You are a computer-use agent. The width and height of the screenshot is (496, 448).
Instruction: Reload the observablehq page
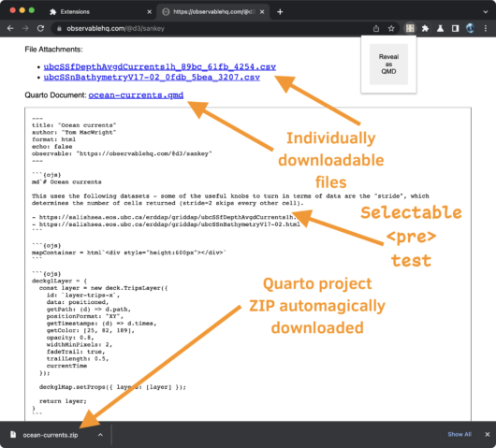tap(40, 28)
